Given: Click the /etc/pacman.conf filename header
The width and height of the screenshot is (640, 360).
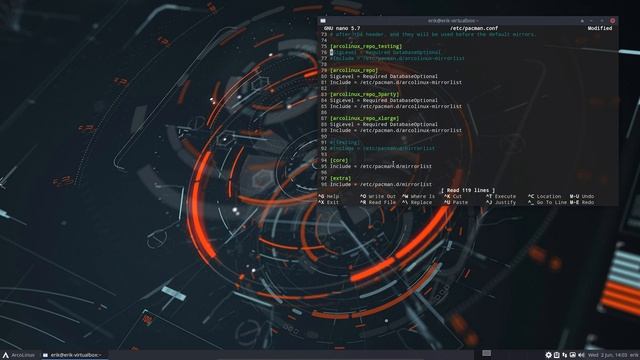Looking at the screenshot, I should coord(474,28).
